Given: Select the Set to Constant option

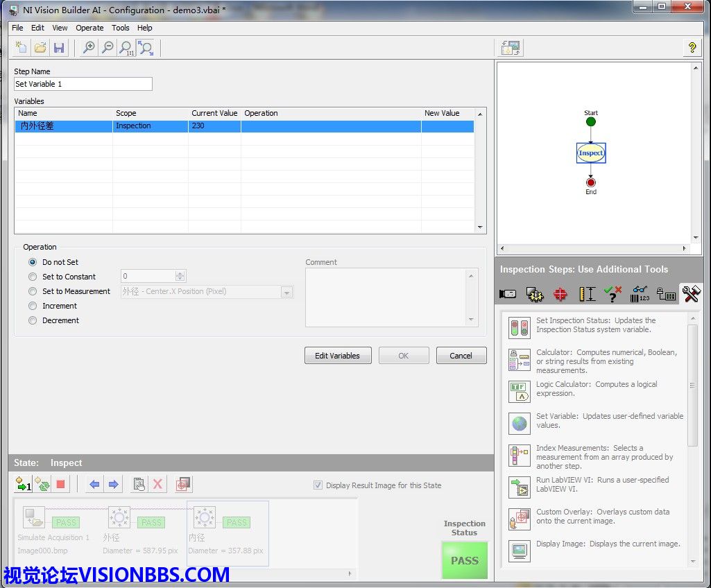Looking at the screenshot, I should pyautogui.click(x=33, y=277).
